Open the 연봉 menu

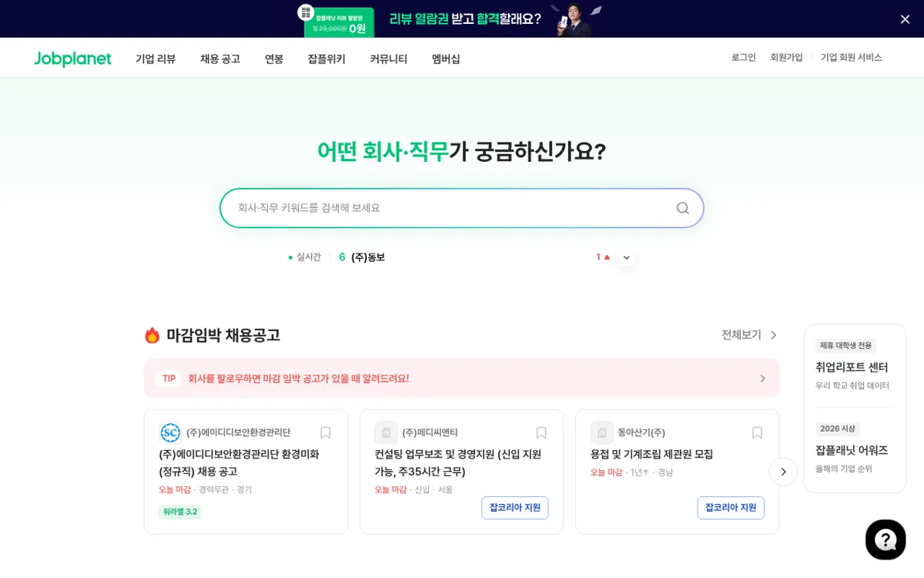click(x=274, y=59)
